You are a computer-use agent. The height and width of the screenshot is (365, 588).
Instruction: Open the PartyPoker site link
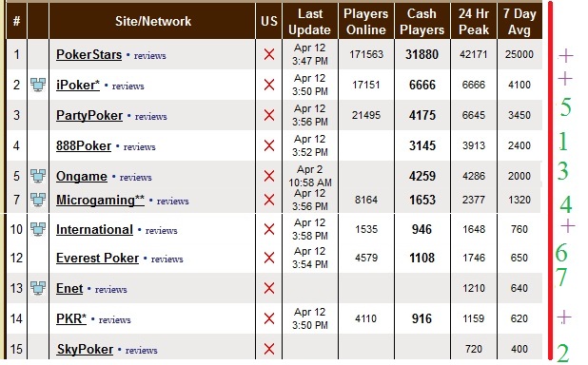click(x=89, y=115)
